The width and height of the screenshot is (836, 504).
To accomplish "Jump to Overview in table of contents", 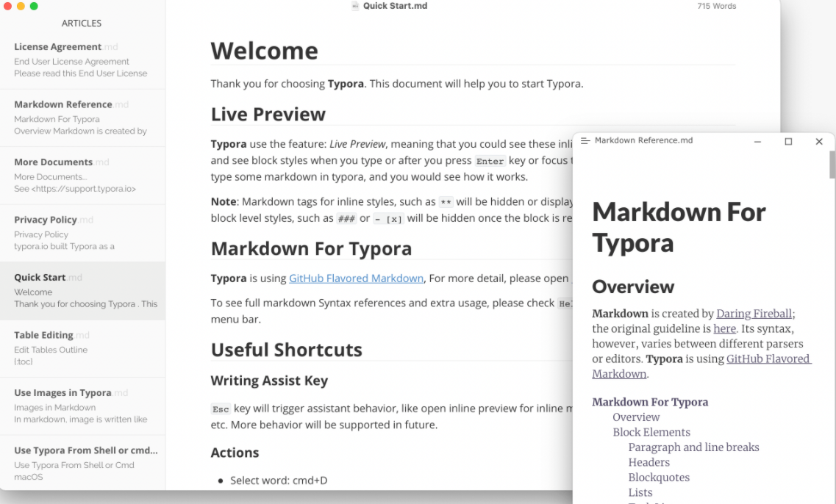I will pyautogui.click(x=636, y=417).
